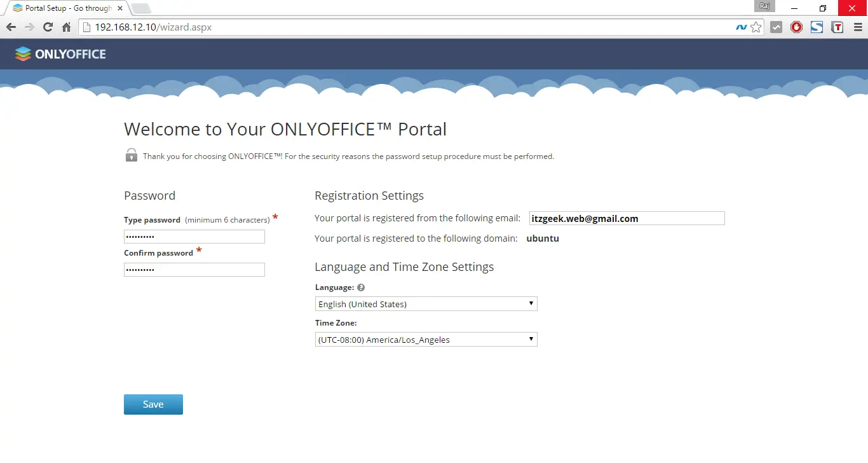Bookmark this page with the star icon
868x463 pixels.
click(756, 27)
